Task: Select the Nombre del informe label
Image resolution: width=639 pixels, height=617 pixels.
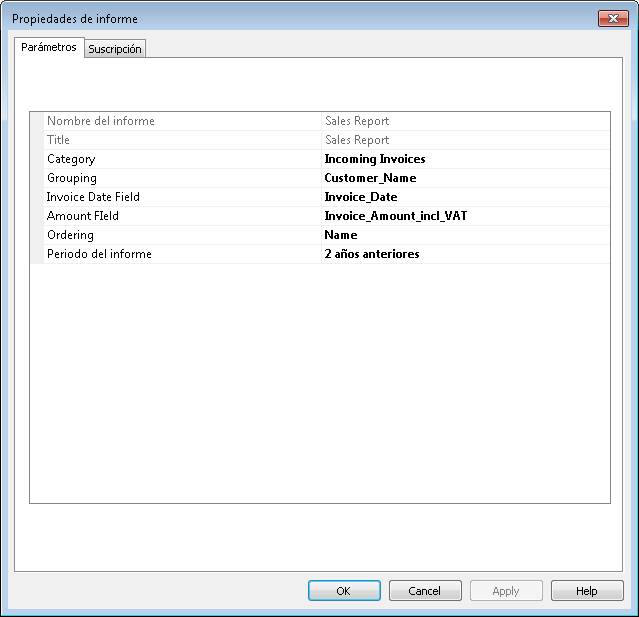Action: tap(101, 121)
